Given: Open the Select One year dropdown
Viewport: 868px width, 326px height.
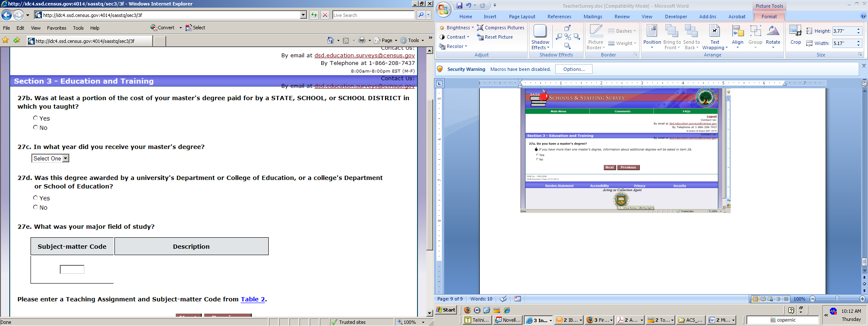Looking at the screenshot, I should tap(50, 158).
